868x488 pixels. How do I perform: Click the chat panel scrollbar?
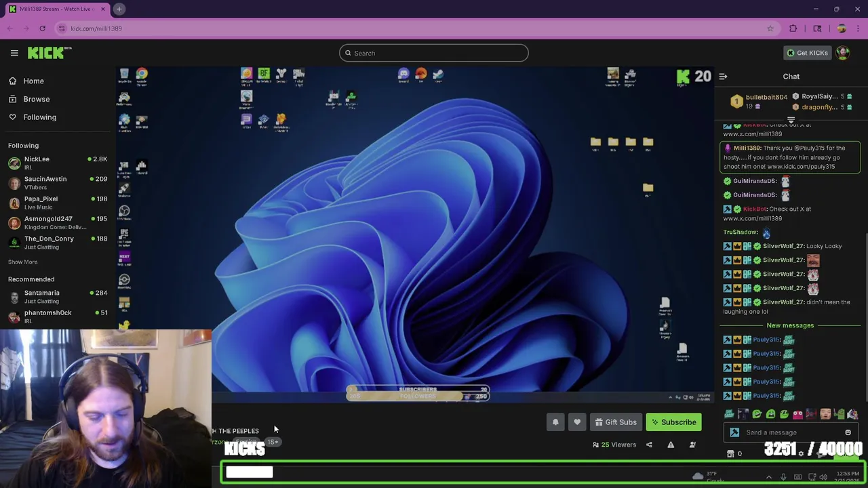click(866, 319)
